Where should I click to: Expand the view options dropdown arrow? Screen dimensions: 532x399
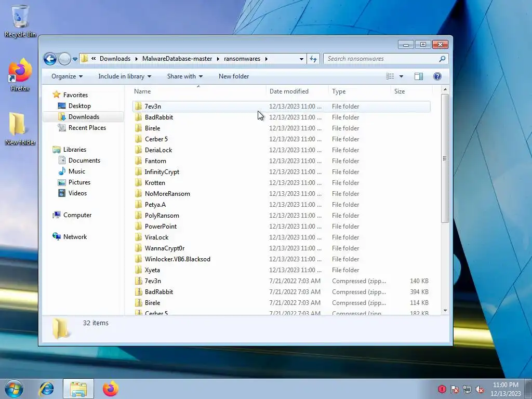tap(401, 76)
